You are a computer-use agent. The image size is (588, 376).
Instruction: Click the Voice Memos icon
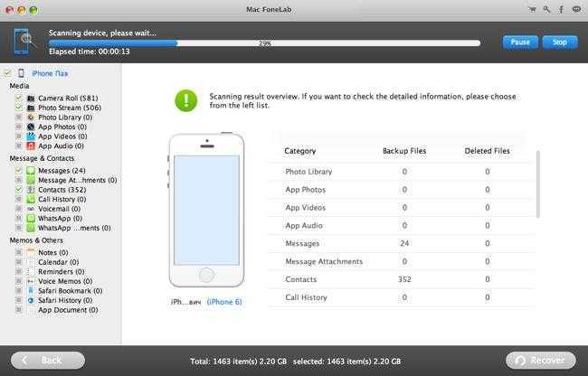point(31,281)
